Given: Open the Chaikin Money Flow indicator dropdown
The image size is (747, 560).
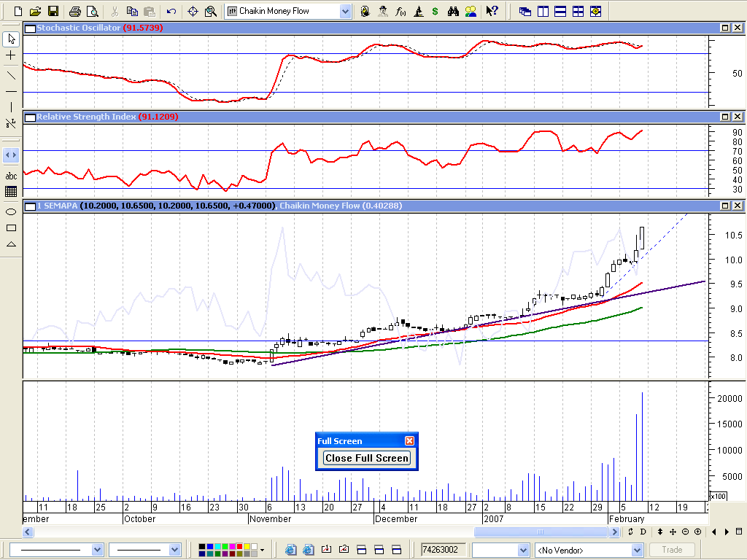Looking at the screenshot, I should click(345, 12).
